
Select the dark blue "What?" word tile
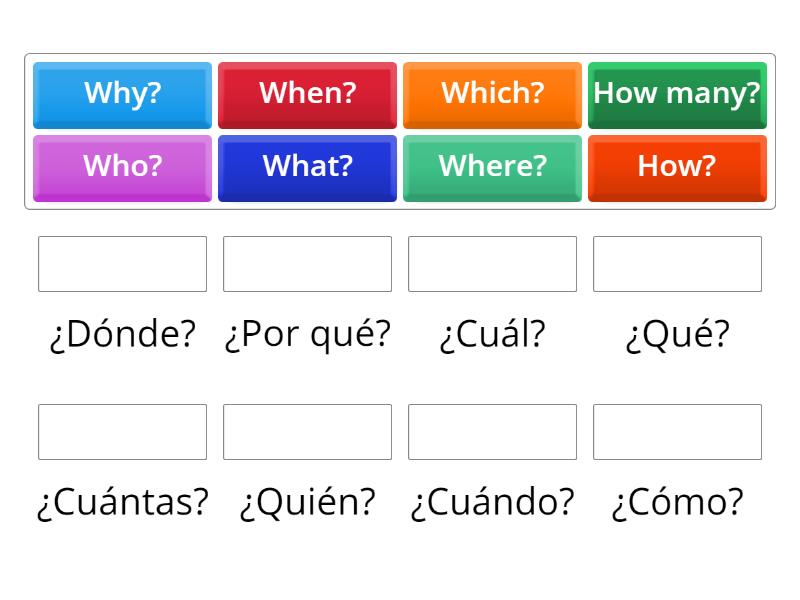tap(307, 166)
